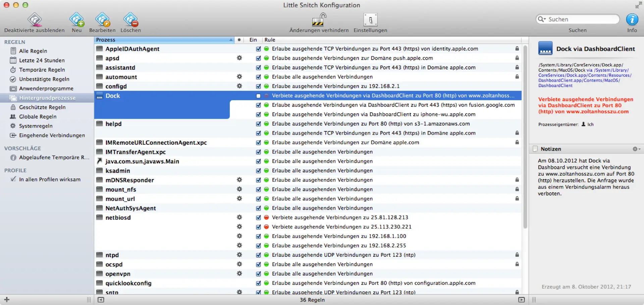Screen dimensions: 644x305
Task: Select Alle Regeln in the sidebar
Action: coord(33,51)
